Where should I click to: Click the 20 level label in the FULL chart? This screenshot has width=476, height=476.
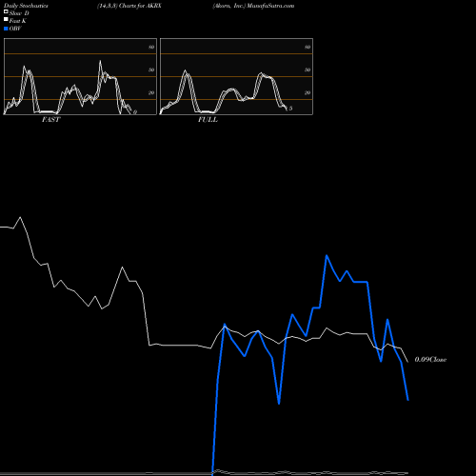307,92
